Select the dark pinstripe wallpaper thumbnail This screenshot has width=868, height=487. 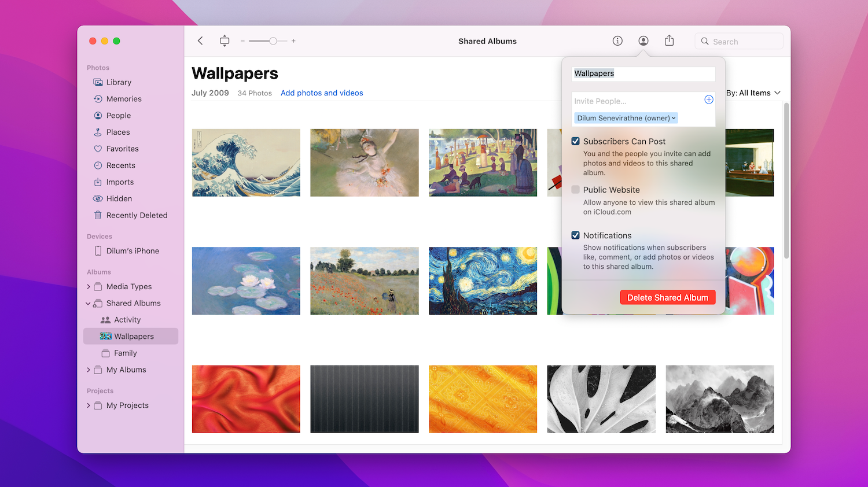[365, 399]
